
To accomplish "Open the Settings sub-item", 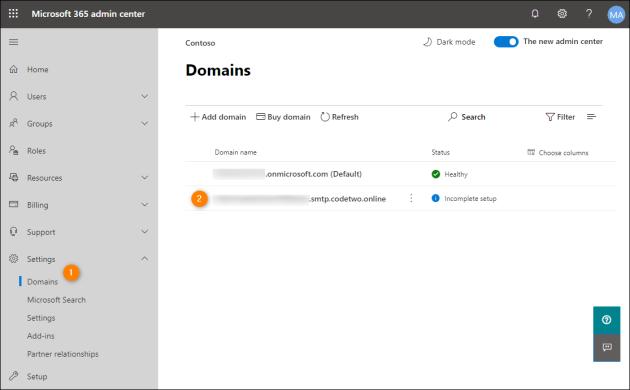I will [x=41, y=318].
